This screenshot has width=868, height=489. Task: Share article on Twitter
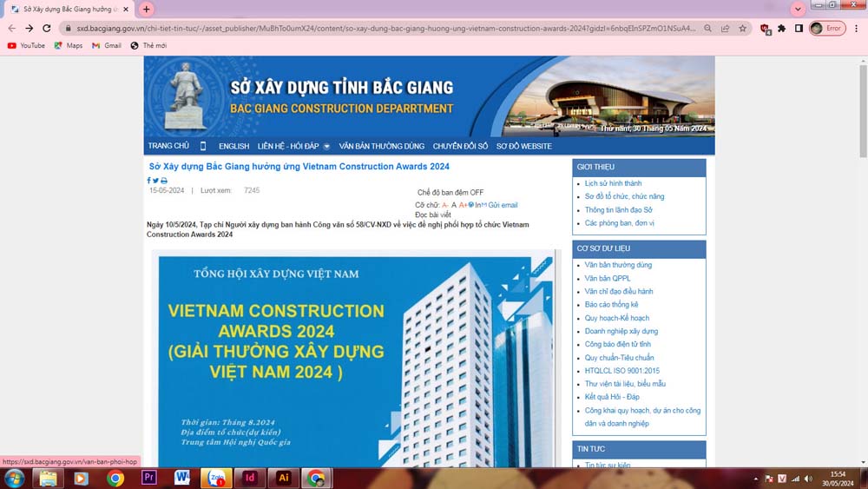(155, 181)
